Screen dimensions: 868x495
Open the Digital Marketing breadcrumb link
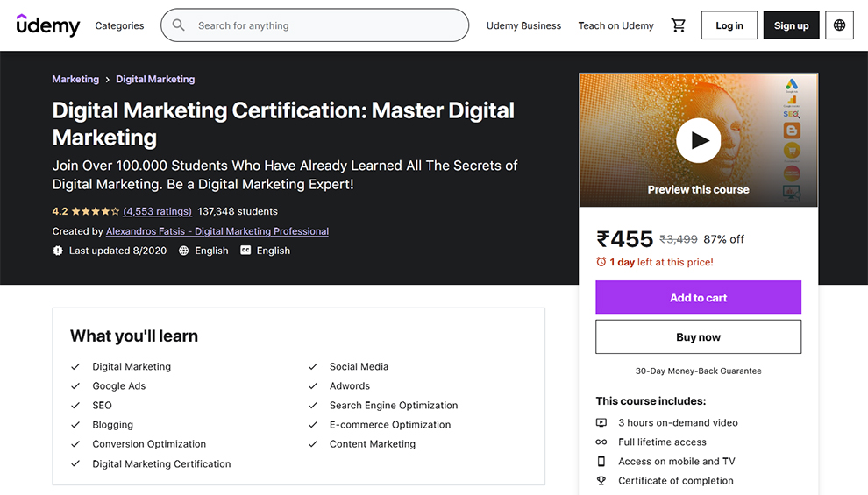155,79
